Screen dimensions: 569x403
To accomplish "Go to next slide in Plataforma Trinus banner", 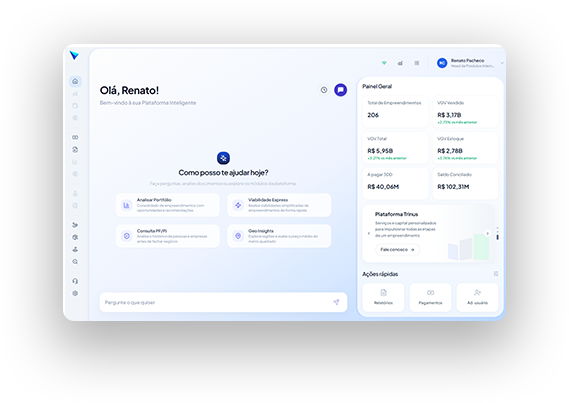I will pos(487,234).
